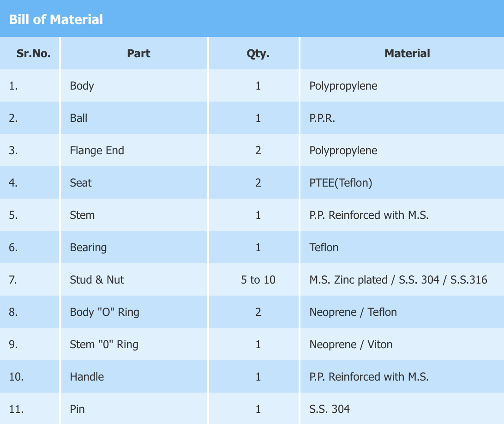Select the "Pin" part name
504x424 pixels.
tap(77, 409)
